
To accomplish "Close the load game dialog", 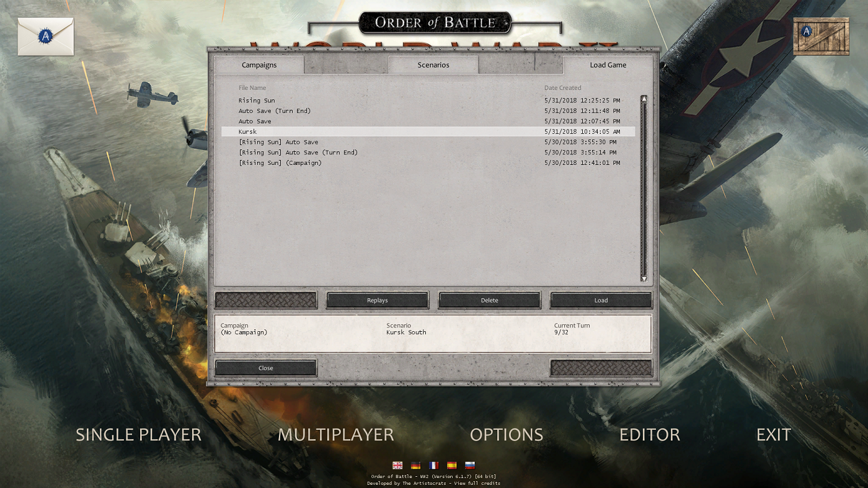I will (x=265, y=368).
